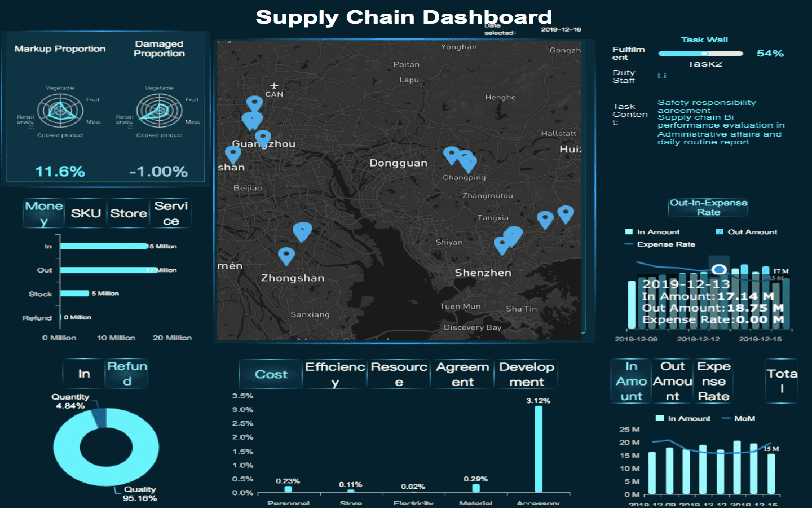This screenshot has width=812, height=508.
Task: Click the 11.6% markup value
Action: point(60,172)
